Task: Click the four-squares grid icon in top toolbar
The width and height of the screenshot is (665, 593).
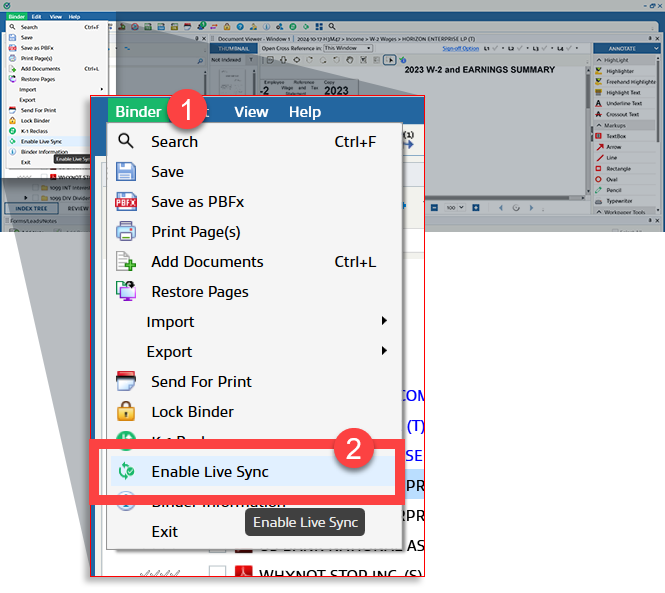Action: tap(319, 27)
